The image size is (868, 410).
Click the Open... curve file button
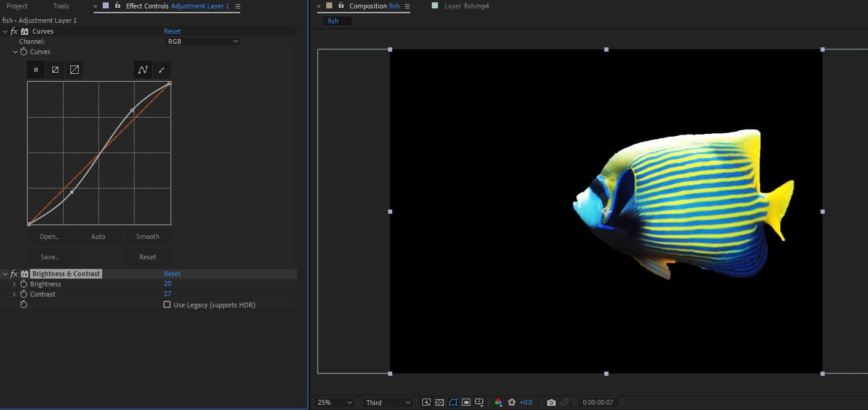tap(50, 237)
